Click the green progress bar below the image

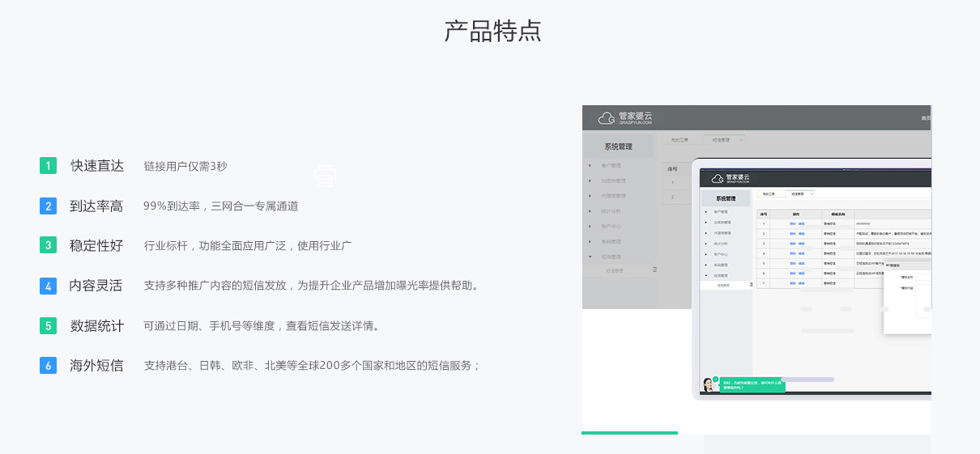click(629, 433)
